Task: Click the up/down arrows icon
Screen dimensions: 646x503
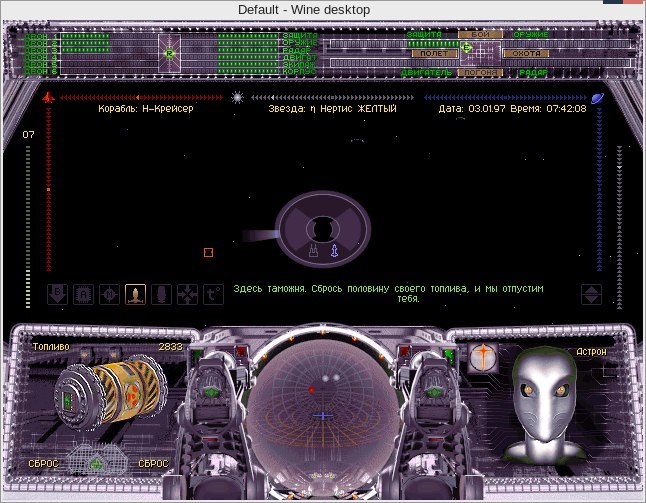Action: pyautogui.click(x=591, y=294)
